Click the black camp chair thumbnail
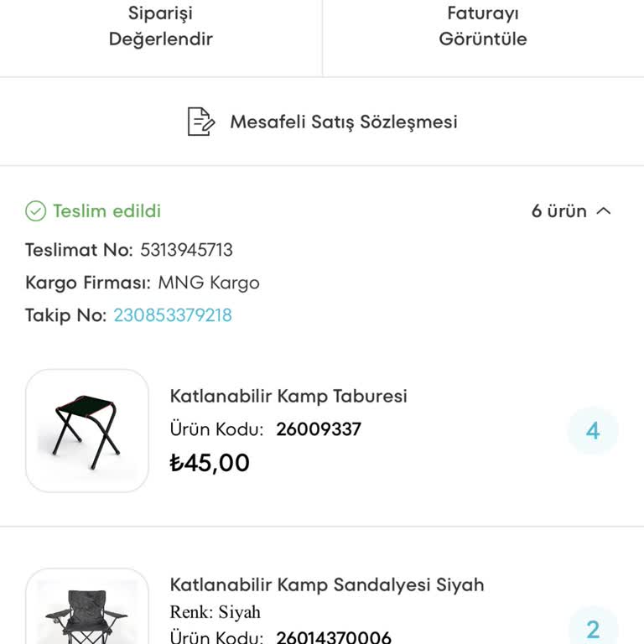 [x=87, y=612]
